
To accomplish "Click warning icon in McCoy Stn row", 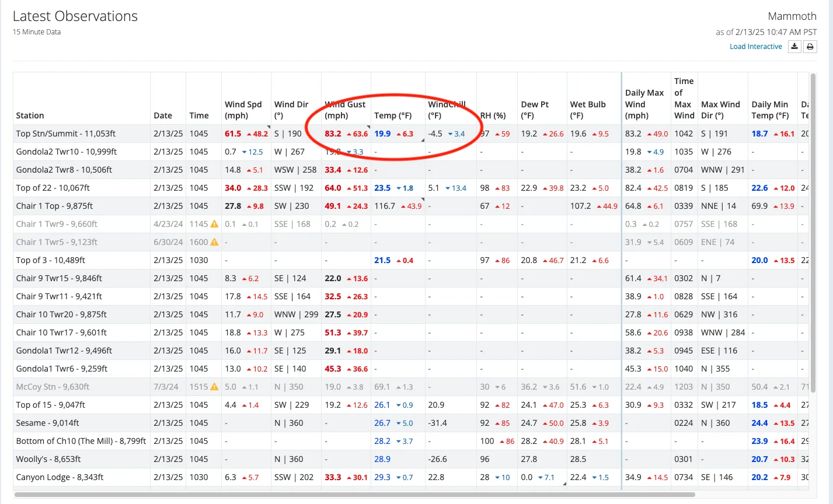I will click(x=214, y=387).
